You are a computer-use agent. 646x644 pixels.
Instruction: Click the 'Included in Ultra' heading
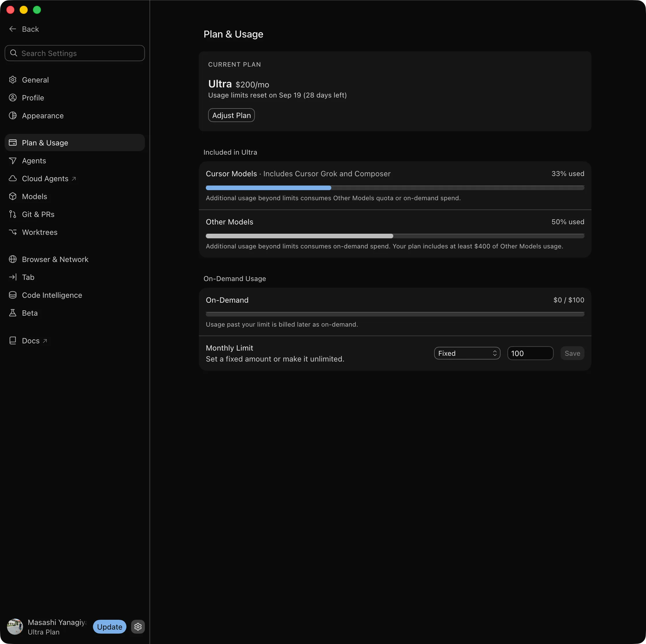pos(230,152)
